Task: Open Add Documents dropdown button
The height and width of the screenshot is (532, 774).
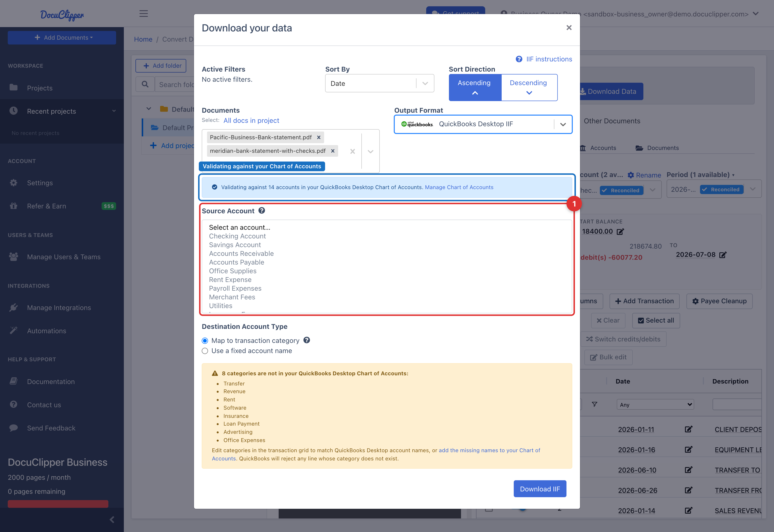Action: [62, 38]
